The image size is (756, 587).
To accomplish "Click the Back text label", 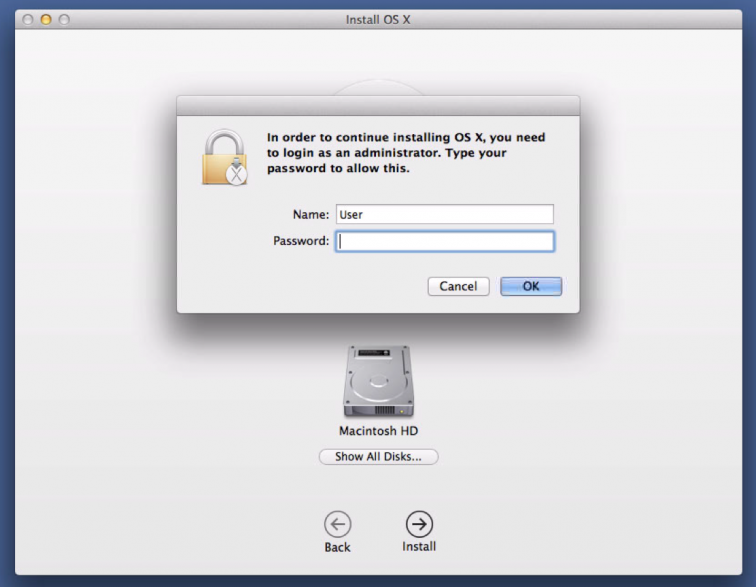I will point(338,547).
